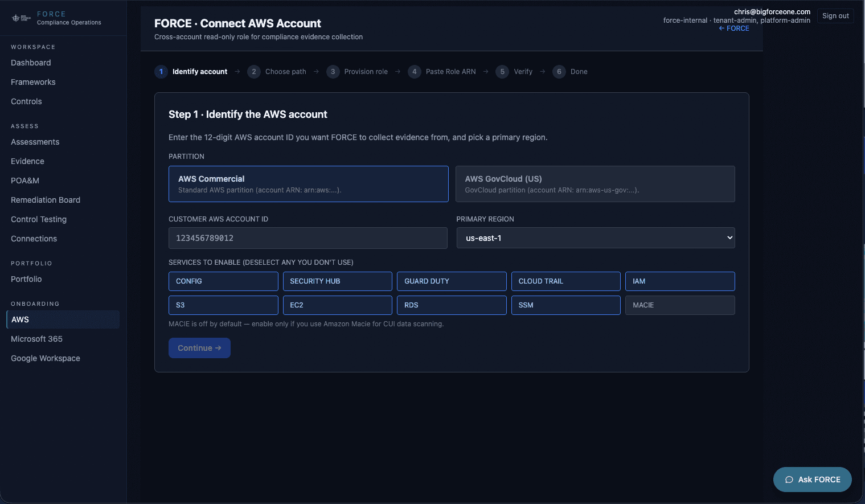The width and height of the screenshot is (865, 504).
Task: Toggle the EC2 service
Action: (x=338, y=305)
